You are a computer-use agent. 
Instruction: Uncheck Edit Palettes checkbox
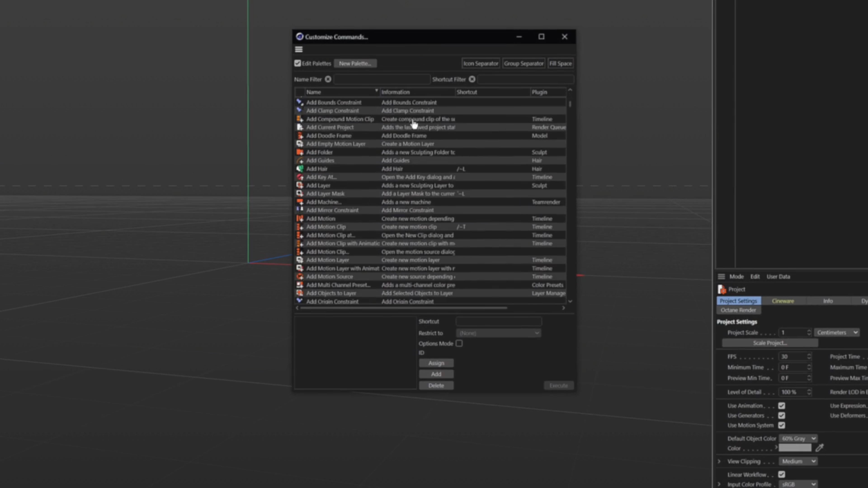297,63
